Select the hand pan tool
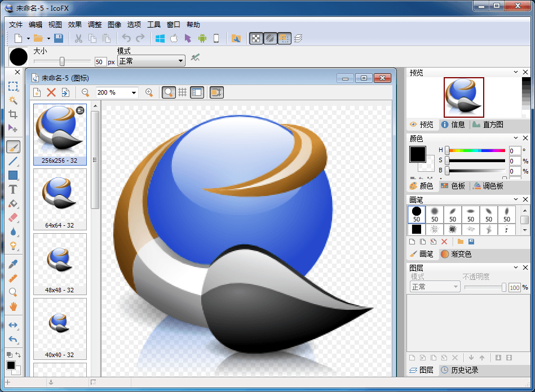 point(13,306)
